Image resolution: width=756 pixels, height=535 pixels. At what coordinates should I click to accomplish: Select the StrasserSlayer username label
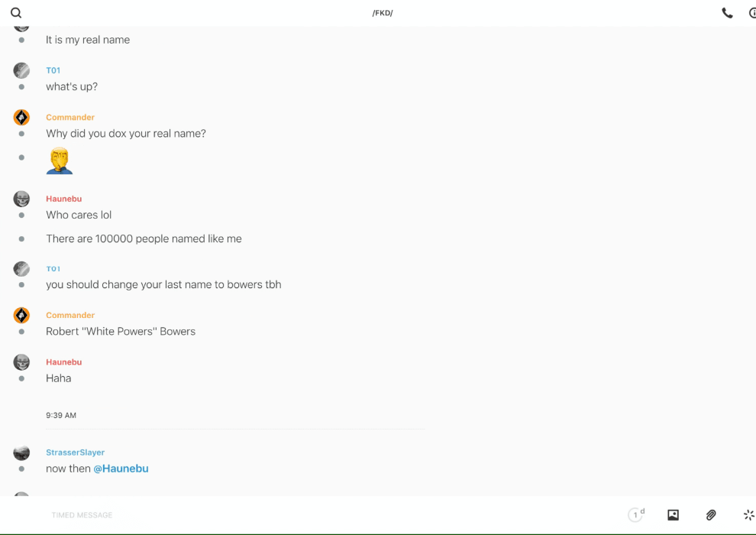point(75,452)
